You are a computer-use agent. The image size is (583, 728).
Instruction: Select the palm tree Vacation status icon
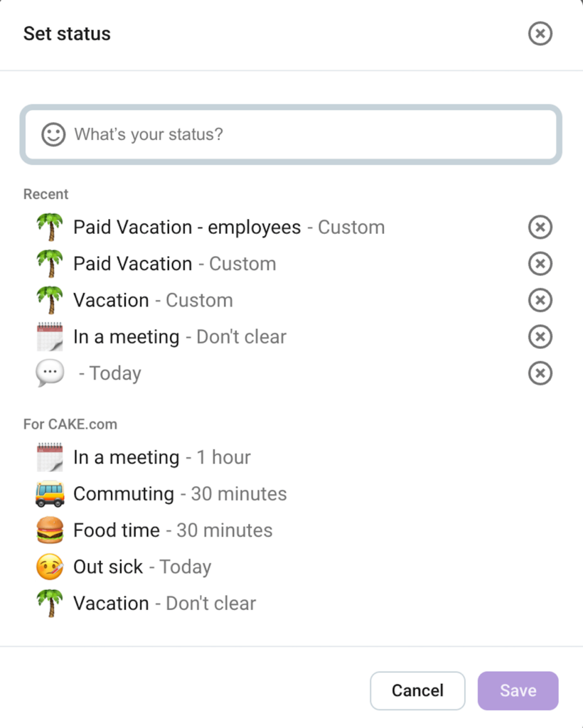tap(48, 300)
